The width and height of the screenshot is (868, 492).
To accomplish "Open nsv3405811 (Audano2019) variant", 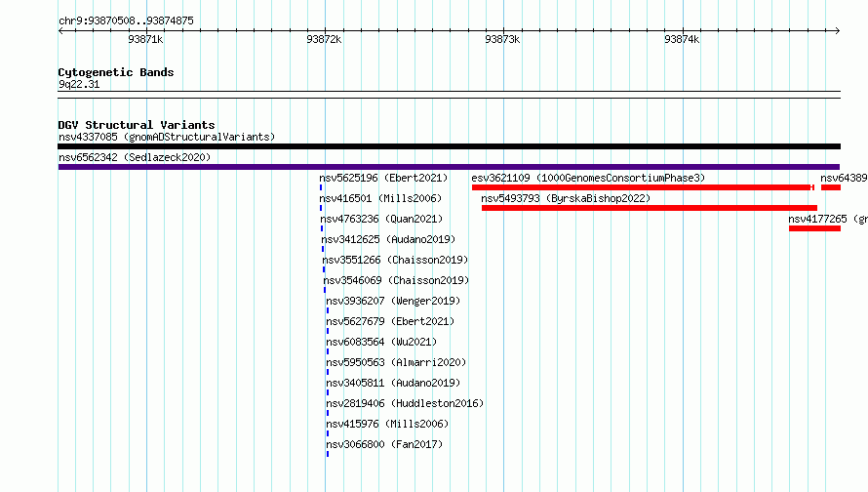I will (393, 383).
